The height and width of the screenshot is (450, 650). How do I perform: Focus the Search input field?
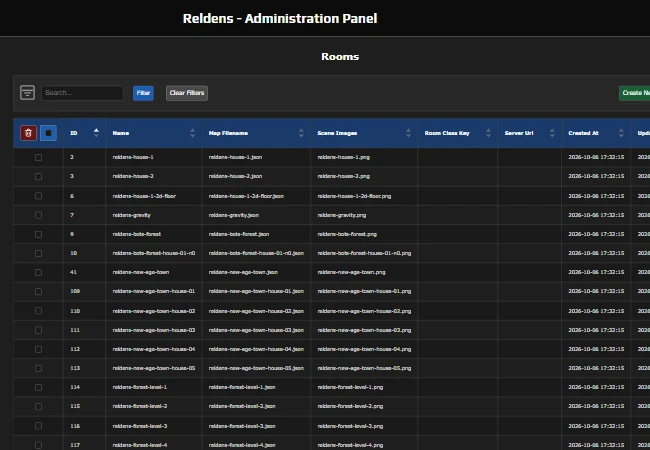(x=82, y=93)
